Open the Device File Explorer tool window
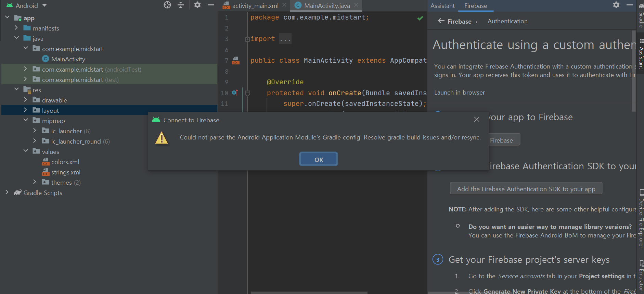 point(641,218)
